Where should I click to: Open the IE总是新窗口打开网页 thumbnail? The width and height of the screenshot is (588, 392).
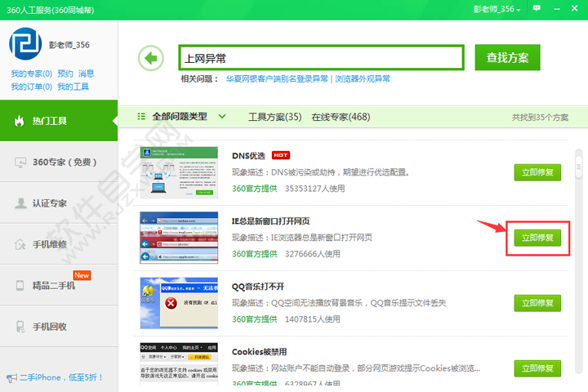pyautogui.click(x=179, y=238)
